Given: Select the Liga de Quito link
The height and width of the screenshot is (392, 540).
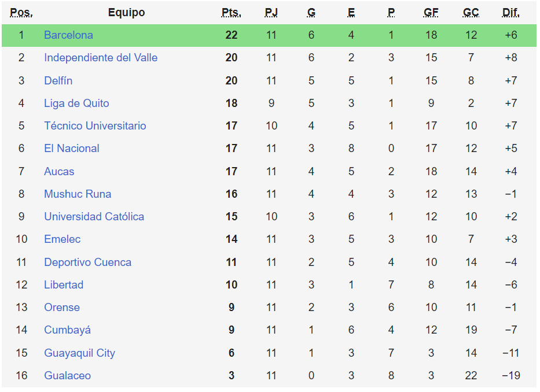Looking at the screenshot, I should [76, 103].
